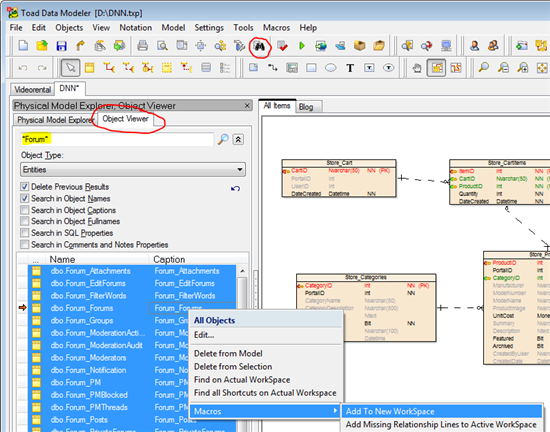Select the Store_Cart entity in the diagram
Image resolution: width=550 pixels, height=432 pixels.
339,178
